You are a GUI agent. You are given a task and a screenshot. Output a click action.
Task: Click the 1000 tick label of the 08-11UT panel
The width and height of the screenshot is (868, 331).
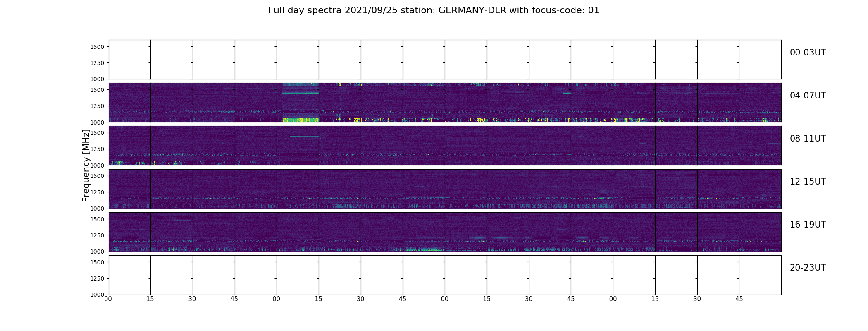pos(97,165)
